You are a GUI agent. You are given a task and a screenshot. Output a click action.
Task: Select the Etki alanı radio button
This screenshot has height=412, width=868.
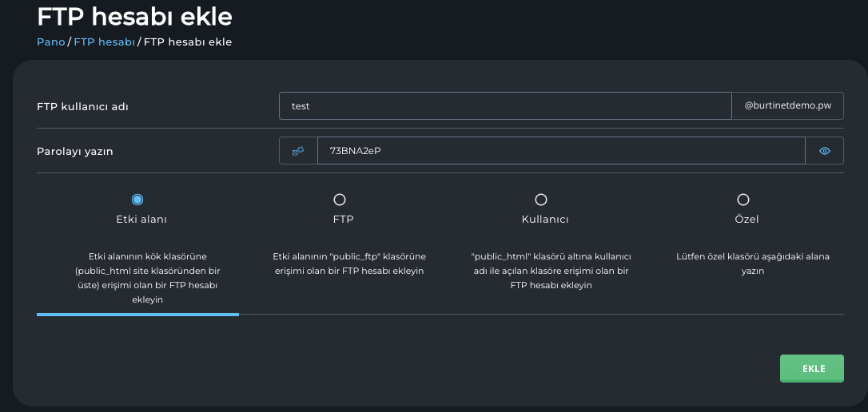click(x=137, y=200)
